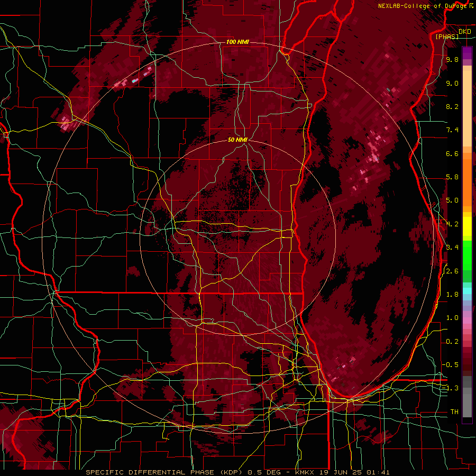Viewport: 476px width, 476px height.
Task: Click the 100 NMI range ring label
Action: (x=237, y=42)
